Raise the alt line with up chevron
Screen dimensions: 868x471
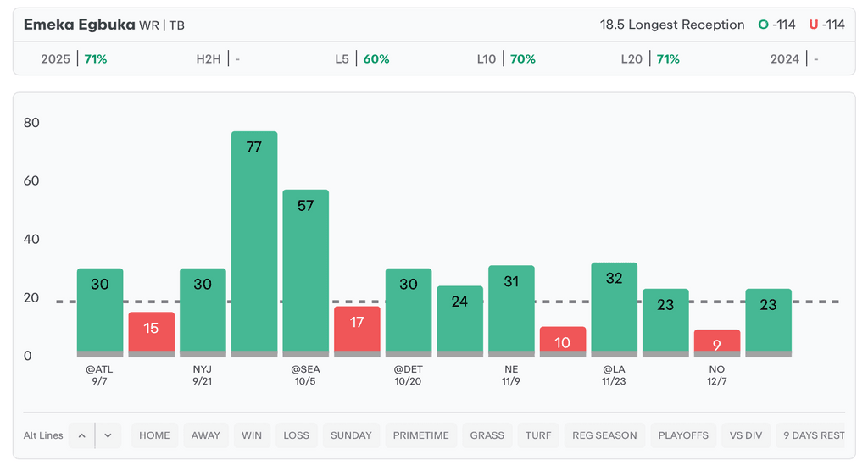(x=82, y=435)
